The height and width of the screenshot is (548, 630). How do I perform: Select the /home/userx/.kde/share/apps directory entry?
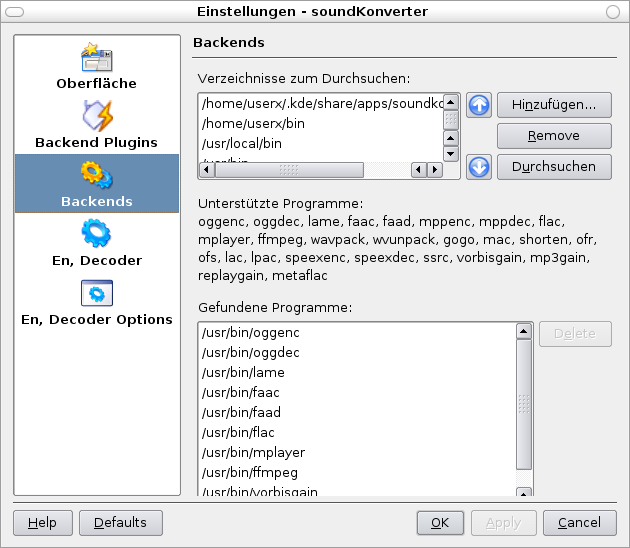[x=321, y=103]
